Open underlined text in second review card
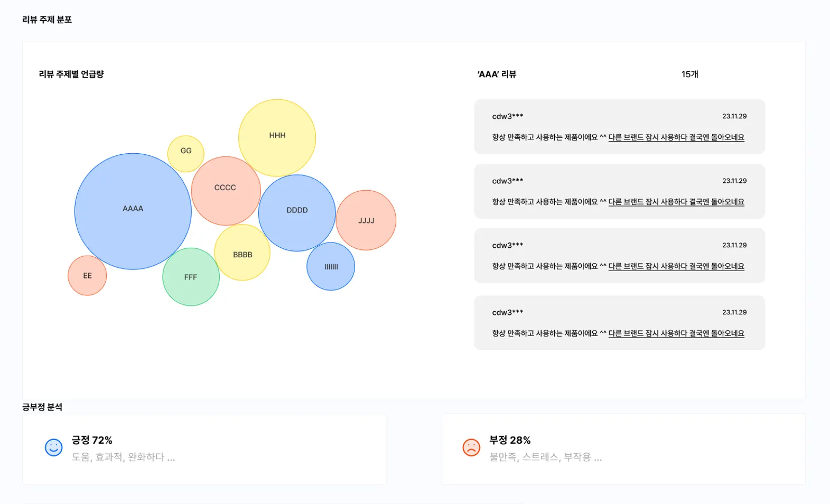The image size is (830, 504). tap(676, 202)
